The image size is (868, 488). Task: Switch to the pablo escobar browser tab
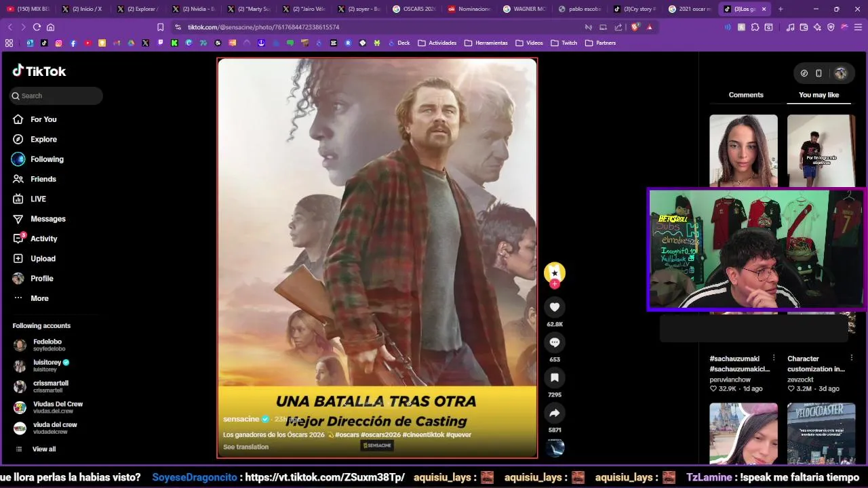click(580, 9)
